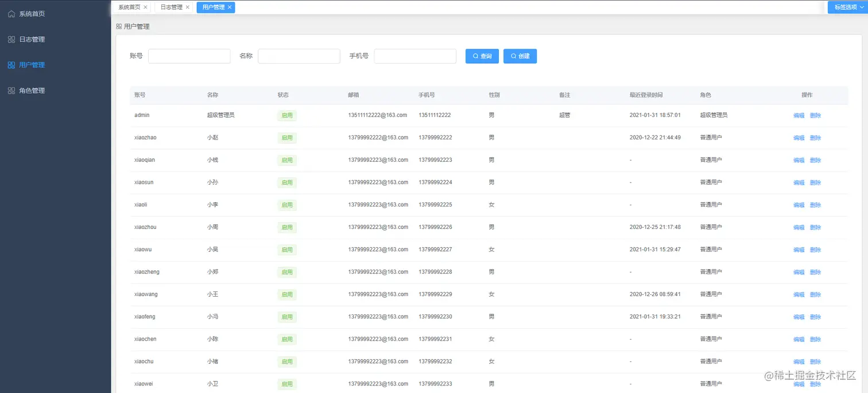The image size is (868, 393).
Task: Open 角色管理 in the sidebar menu
Action: pos(32,91)
